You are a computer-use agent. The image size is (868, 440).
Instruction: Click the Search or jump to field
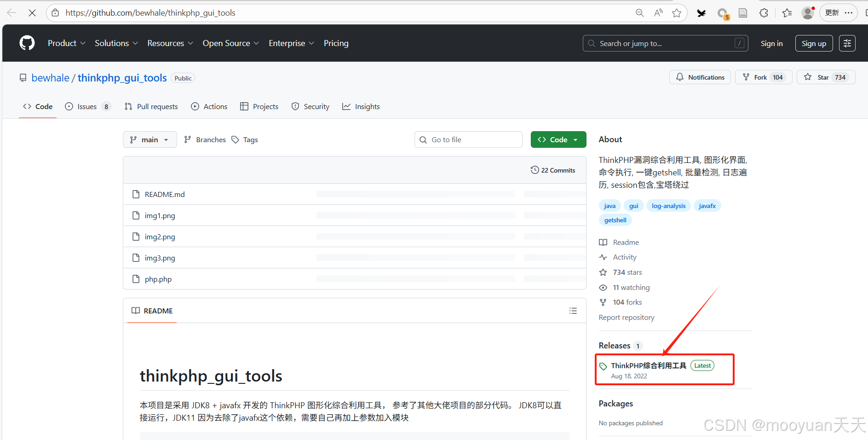665,43
